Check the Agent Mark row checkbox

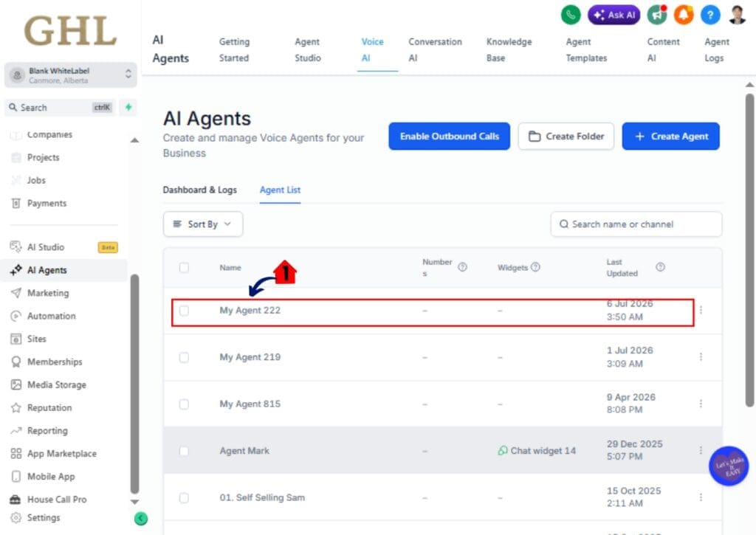coord(184,451)
